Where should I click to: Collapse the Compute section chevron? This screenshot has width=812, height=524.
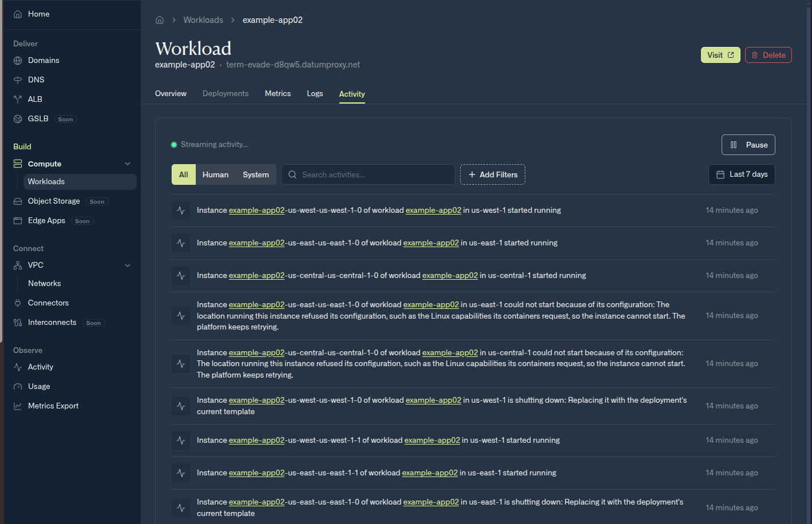click(128, 164)
